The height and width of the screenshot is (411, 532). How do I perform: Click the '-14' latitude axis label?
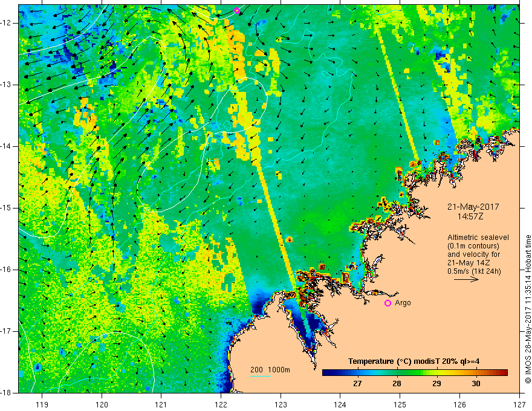point(7,146)
